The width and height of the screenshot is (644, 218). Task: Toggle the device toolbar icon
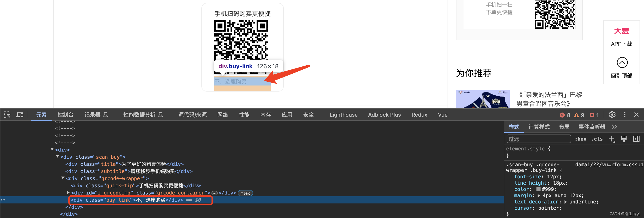[x=20, y=115]
